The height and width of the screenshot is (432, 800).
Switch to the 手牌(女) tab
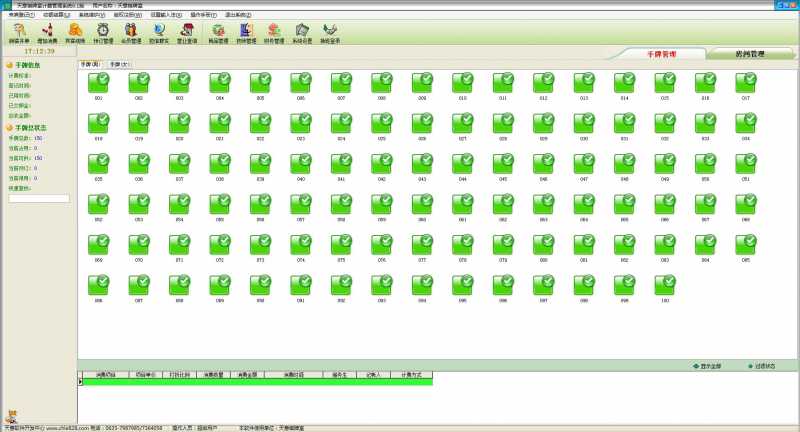pyautogui.click(x=120, y=63)
